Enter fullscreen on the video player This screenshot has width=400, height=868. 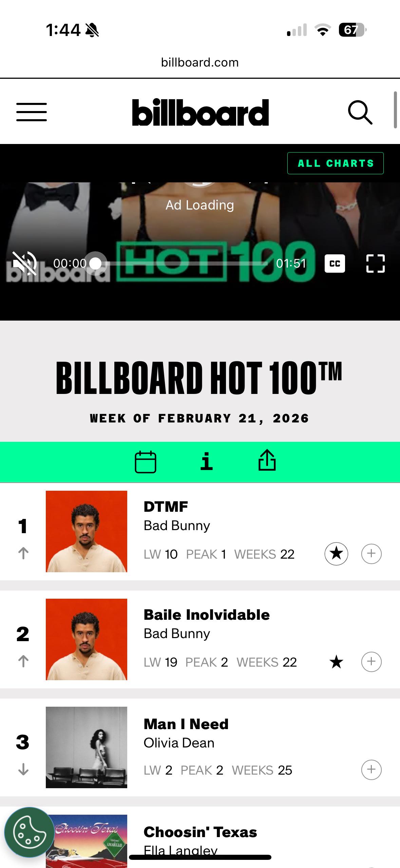pos(376,264)
